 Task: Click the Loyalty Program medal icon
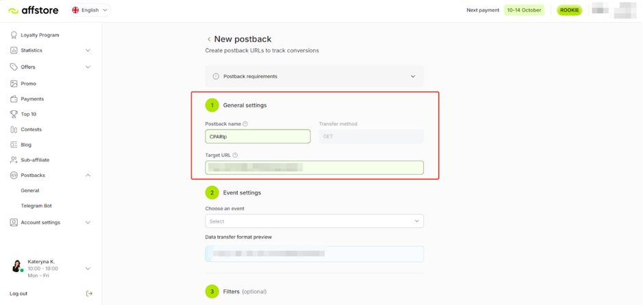pyautogui.click(x=14, y=35)
